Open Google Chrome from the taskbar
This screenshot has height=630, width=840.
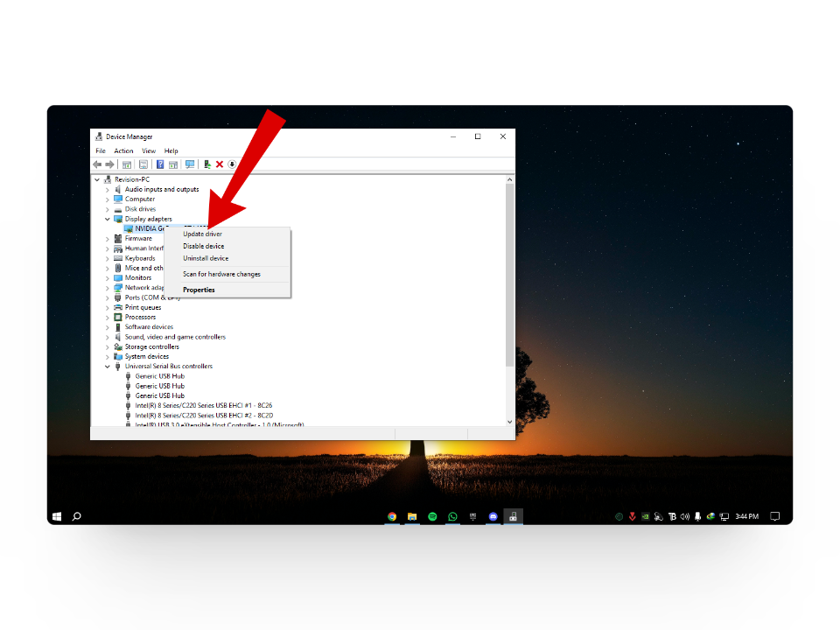[x=392, y=516]
